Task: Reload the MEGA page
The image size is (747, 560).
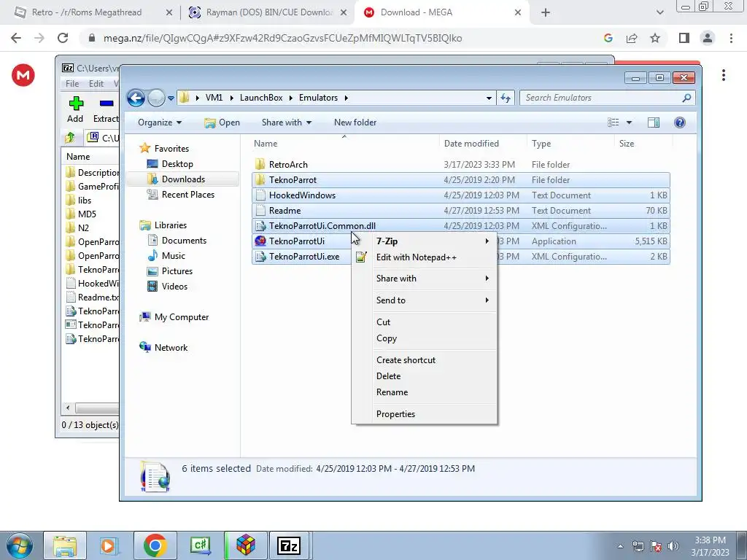Action: (x=63, y=38)
